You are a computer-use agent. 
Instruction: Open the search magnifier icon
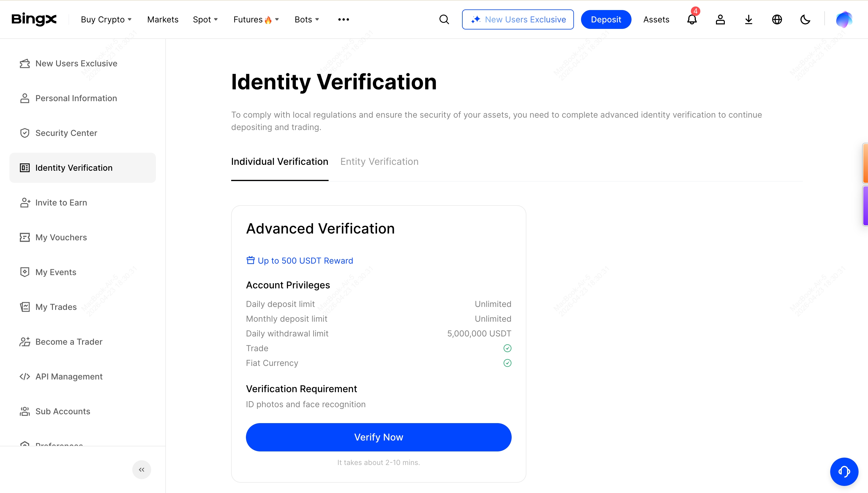[x=444, y=20]
